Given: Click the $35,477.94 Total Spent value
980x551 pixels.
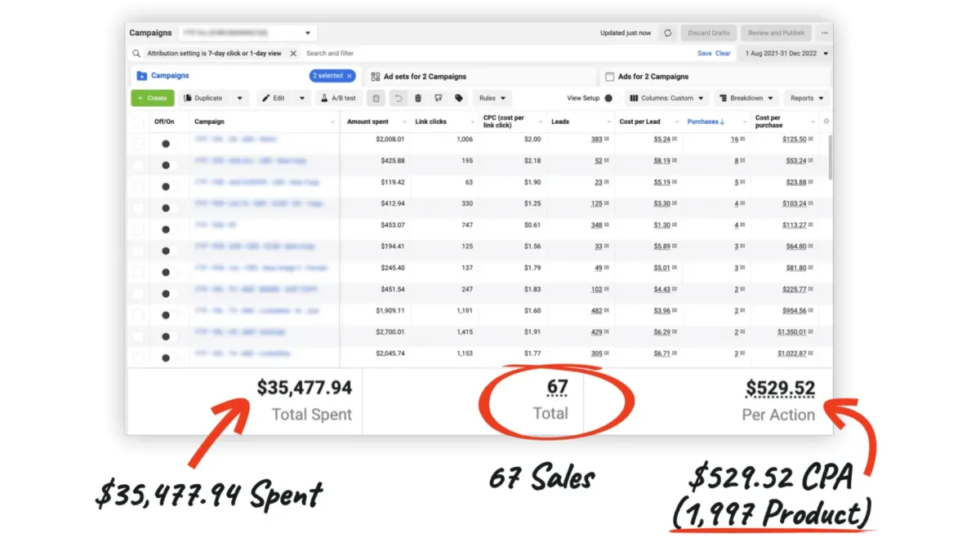Looking at the screenshot, I should coord(305,389).
